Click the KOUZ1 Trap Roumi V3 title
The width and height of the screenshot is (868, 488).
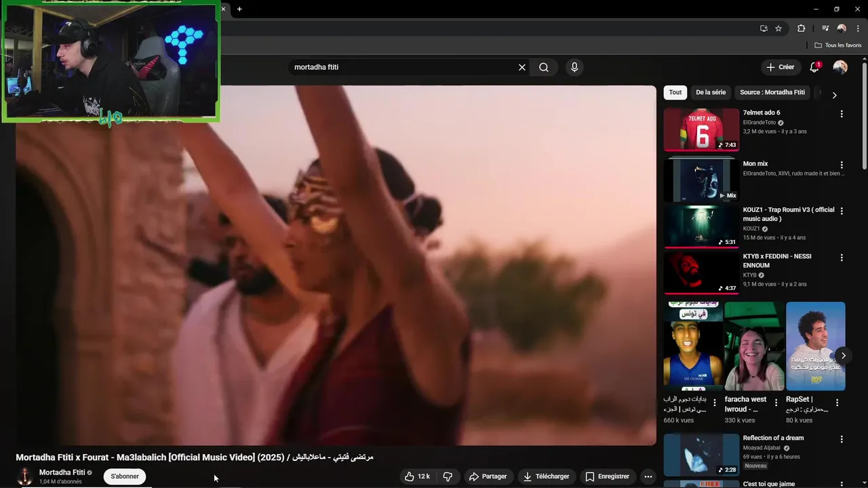pyautogui.click(x=789, y=214)
